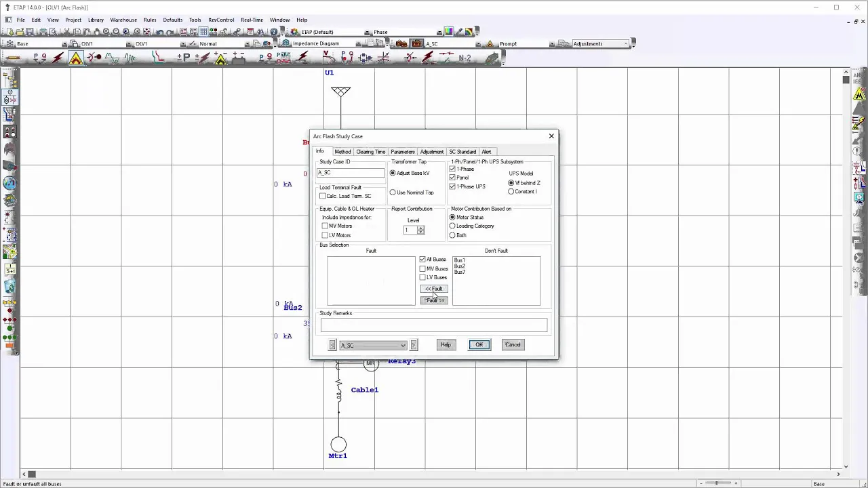This screenshot has height=488, width=868.
Task: Click the DC Arc Flash mode icon
Action: (220, 58)
